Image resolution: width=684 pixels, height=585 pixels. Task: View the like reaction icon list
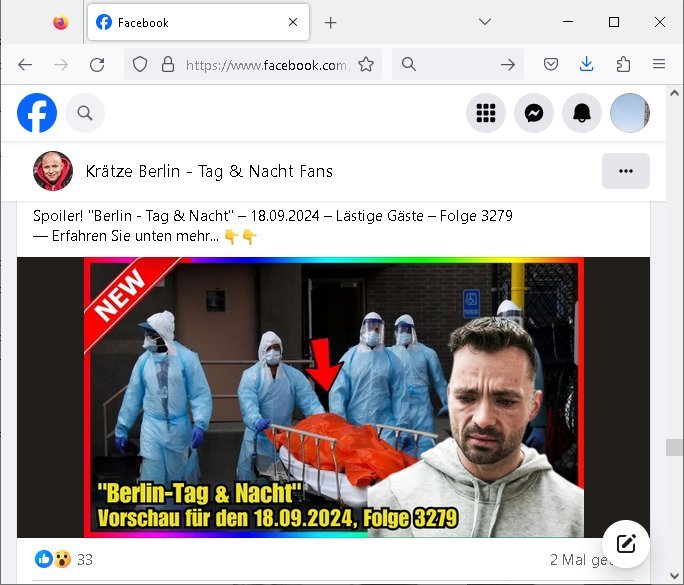pos(44,559)
